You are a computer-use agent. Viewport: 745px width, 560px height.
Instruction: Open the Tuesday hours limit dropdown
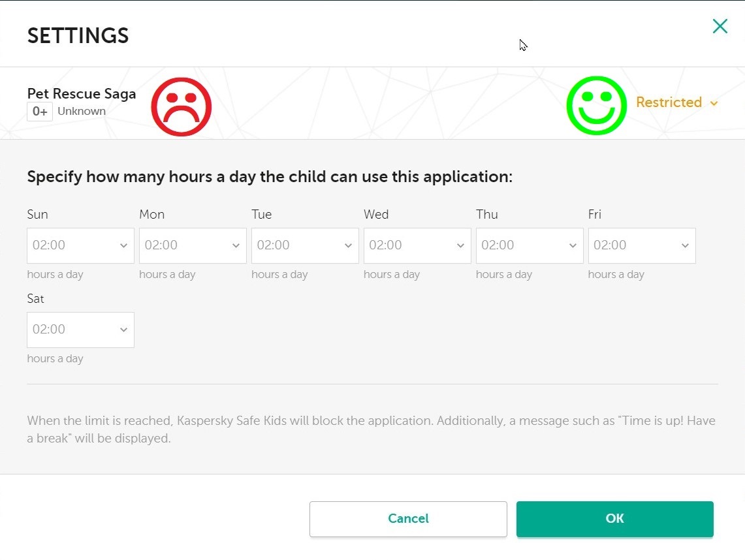(x=305, y=245)
